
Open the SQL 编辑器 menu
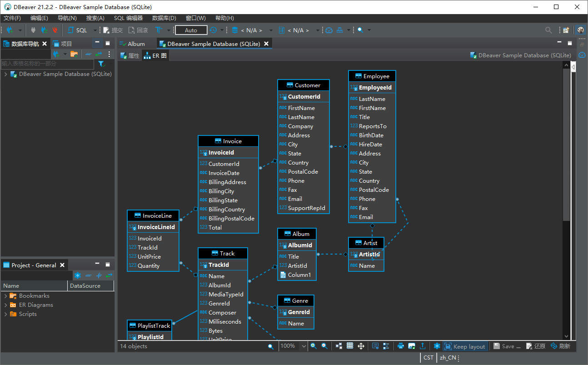point(128,18)
